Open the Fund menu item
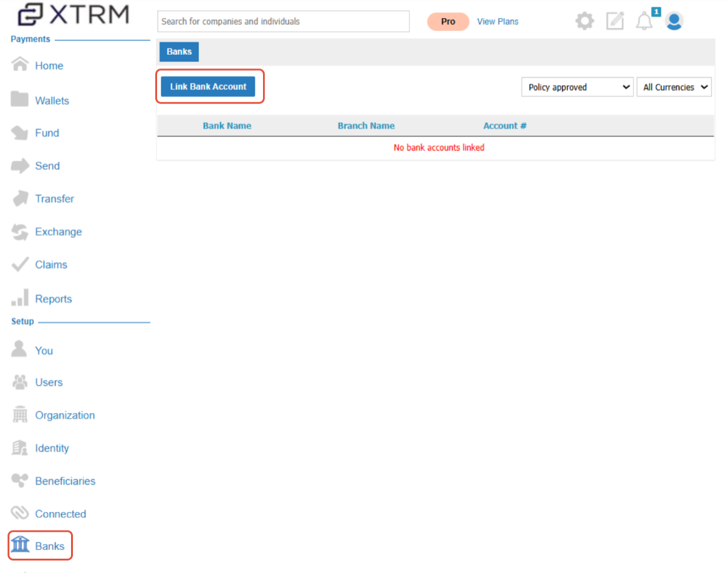The width and height of the screenshot is (728, 573). (x=47, y=133)
